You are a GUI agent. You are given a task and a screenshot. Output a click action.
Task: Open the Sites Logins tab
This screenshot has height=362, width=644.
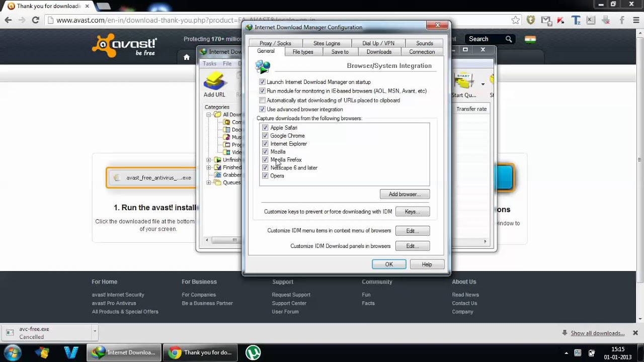pyautogui.click(x=327, y=43)
